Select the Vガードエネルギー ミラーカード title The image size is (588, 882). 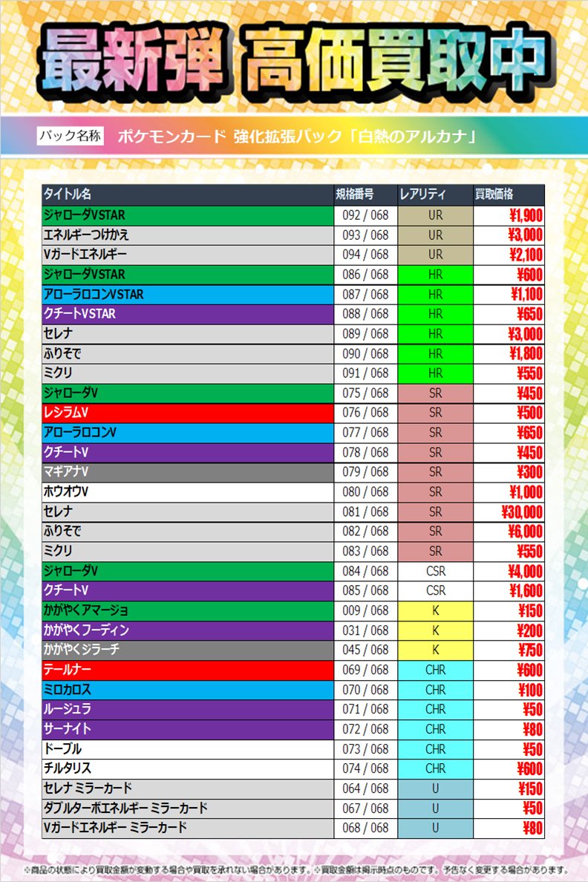click(x=115, y=828)
